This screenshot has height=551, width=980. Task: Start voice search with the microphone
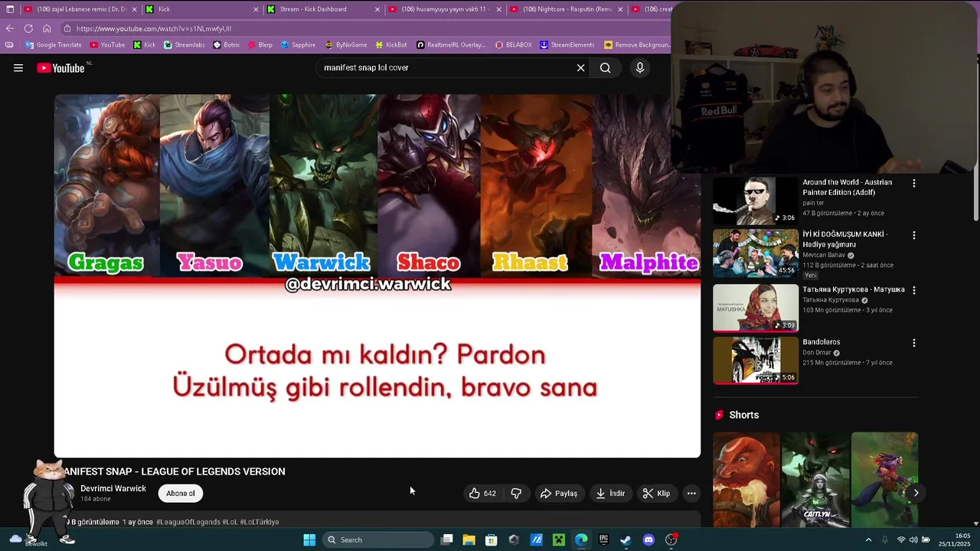(640, 68)
